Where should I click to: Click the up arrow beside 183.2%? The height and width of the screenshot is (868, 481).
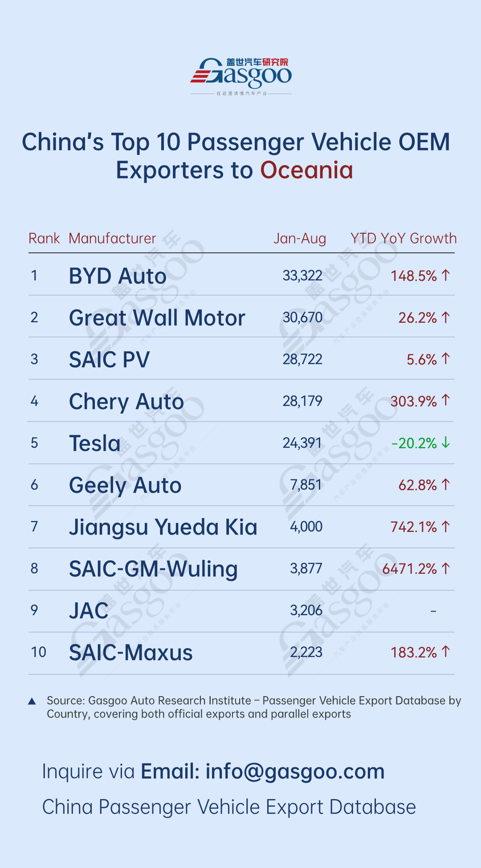(446, 652)
